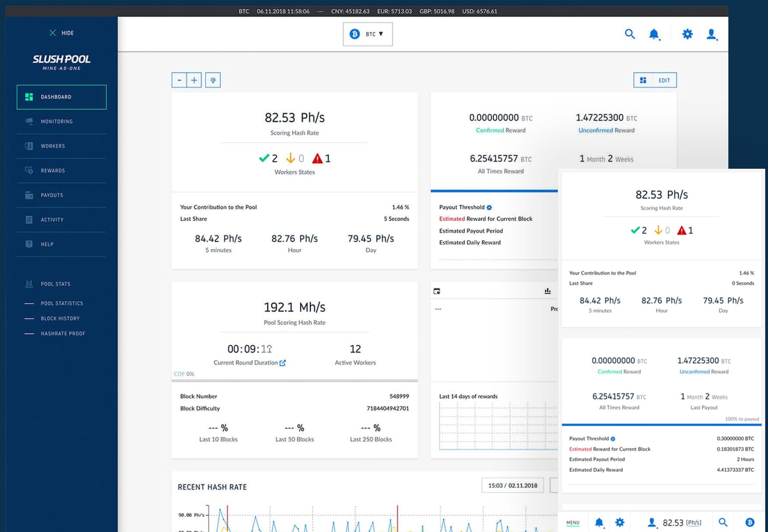Image resolution: width=768 pixels, height=532 pixels.
Task: Select the 15:03 / 02.11.2018 date field
Action: pos(513,485)
